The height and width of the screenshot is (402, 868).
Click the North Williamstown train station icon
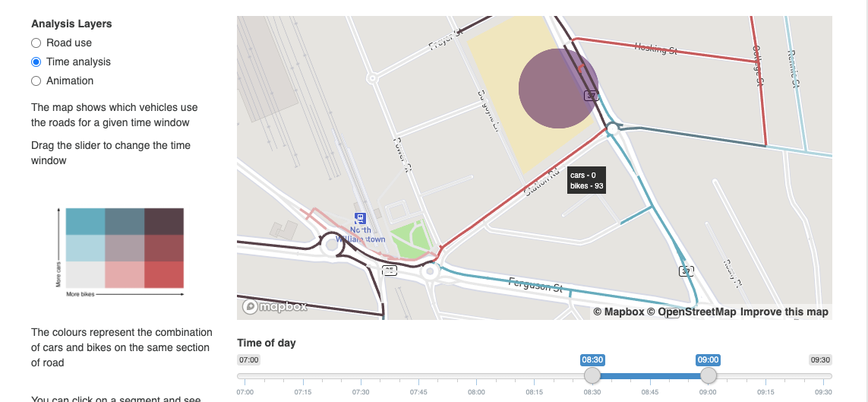point(361,219)
